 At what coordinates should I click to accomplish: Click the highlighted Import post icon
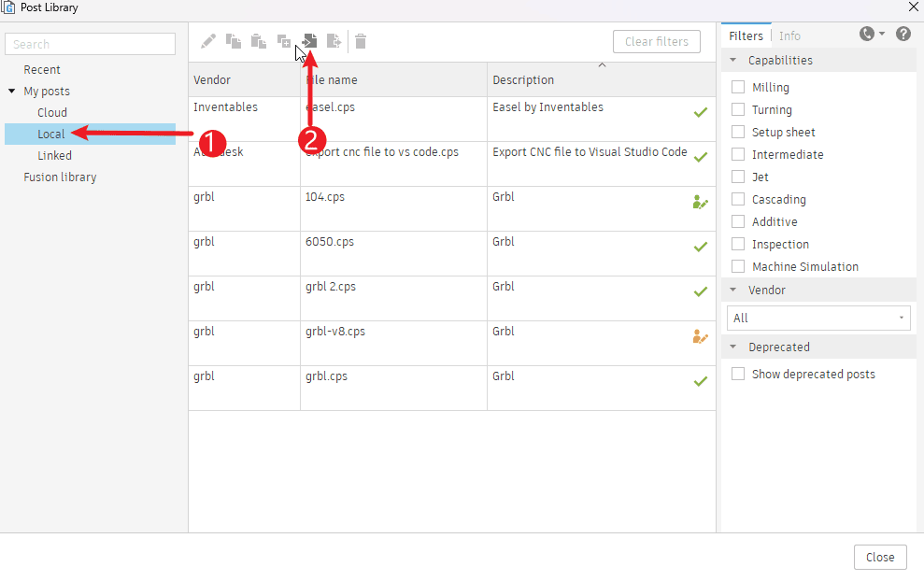309,40
